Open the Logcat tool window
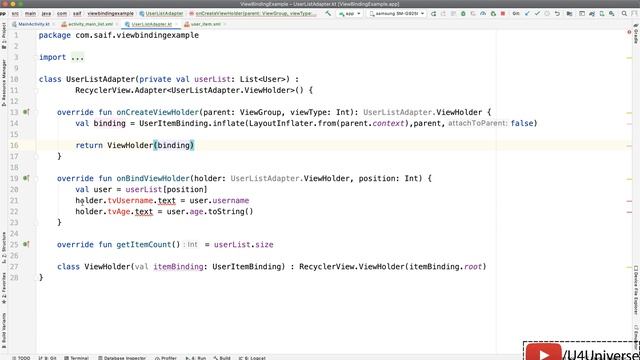Viewport: 640px width, 360px height. pos(252,358)
